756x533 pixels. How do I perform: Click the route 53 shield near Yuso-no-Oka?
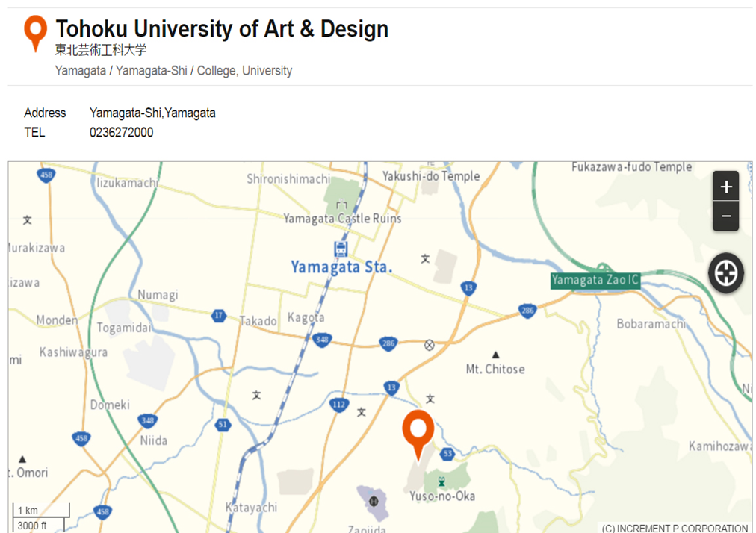pos(447,453)
